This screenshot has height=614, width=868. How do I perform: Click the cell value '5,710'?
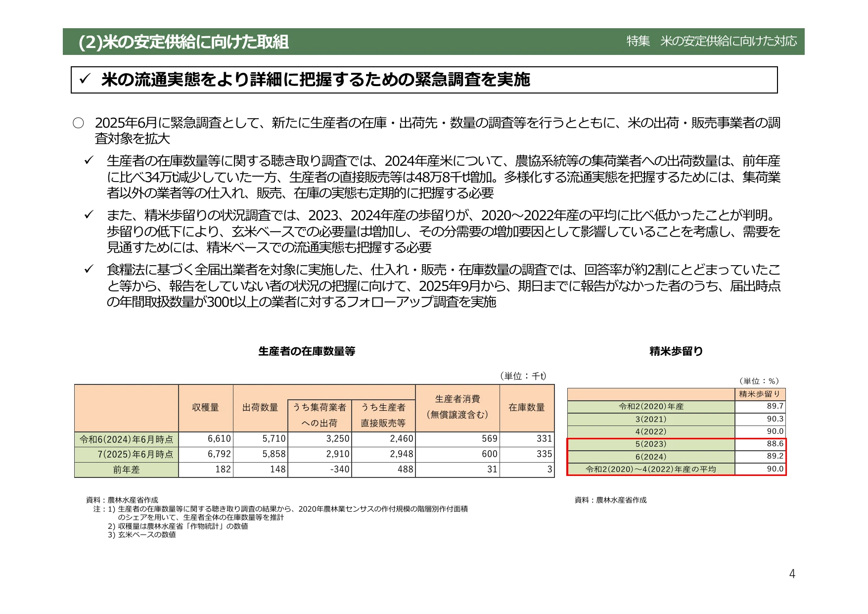(274, 439)
